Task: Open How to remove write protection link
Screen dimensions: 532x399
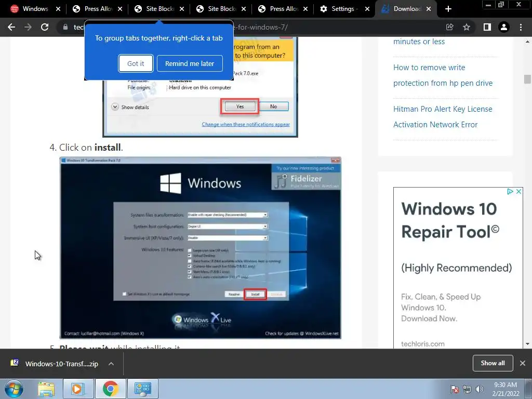Action: pos(443,75)
